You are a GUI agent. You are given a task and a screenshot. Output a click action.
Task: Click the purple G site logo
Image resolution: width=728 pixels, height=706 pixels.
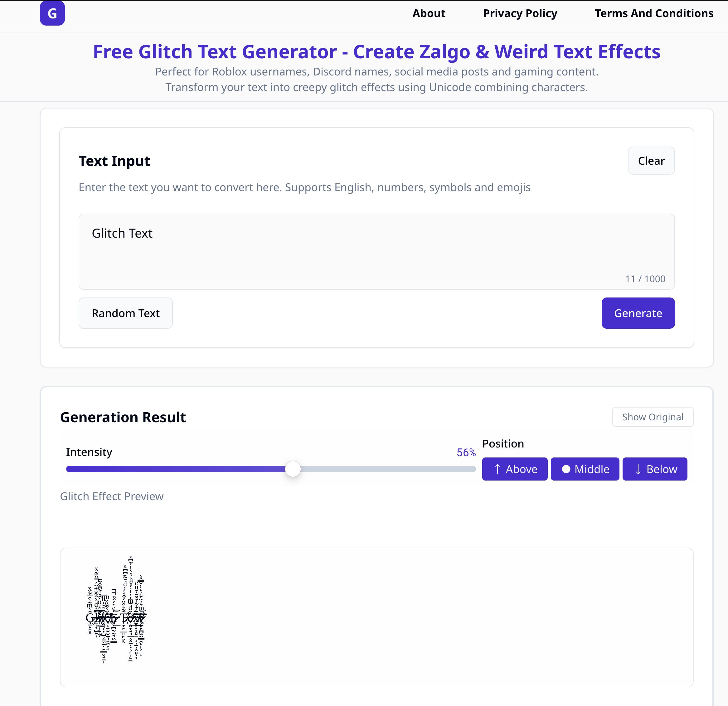(52, 13)
